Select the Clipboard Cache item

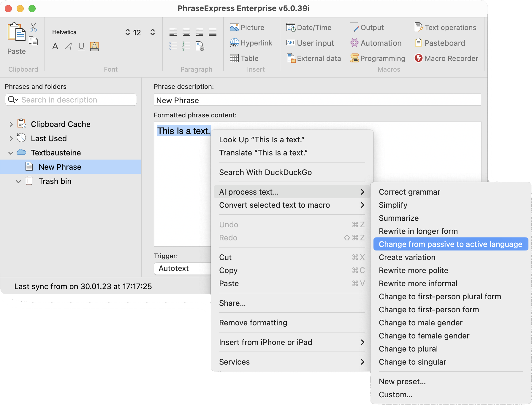61,124
